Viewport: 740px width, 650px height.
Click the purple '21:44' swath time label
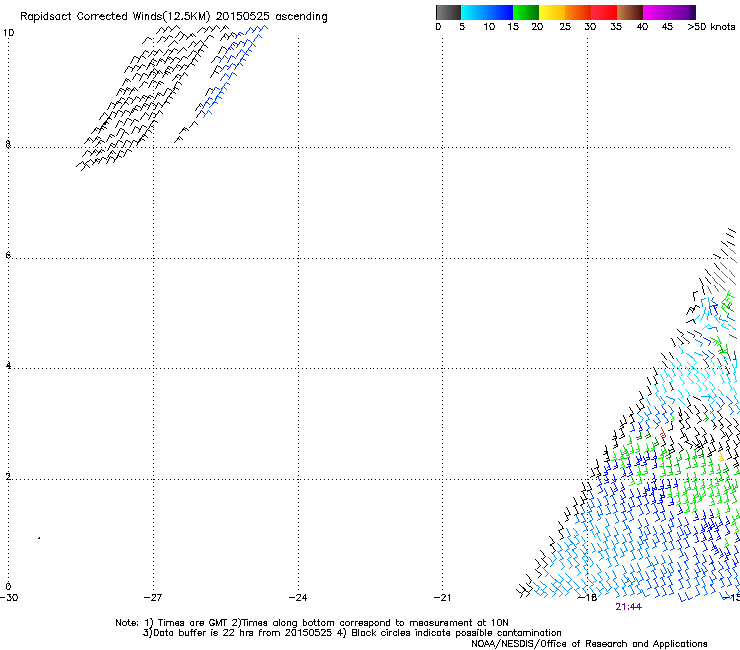tap(628, 607)
